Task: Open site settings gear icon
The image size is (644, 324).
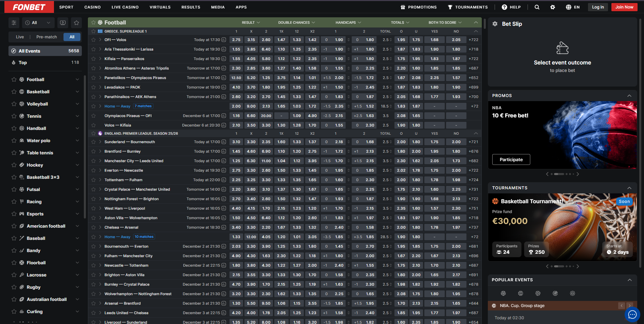Action: point(553,7)
